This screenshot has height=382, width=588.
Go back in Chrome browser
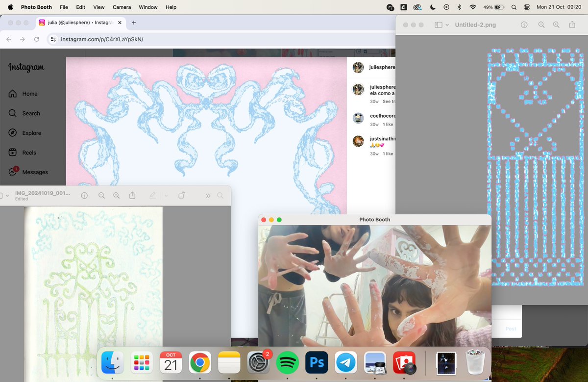pyautogui.click(x=9, y=39)
